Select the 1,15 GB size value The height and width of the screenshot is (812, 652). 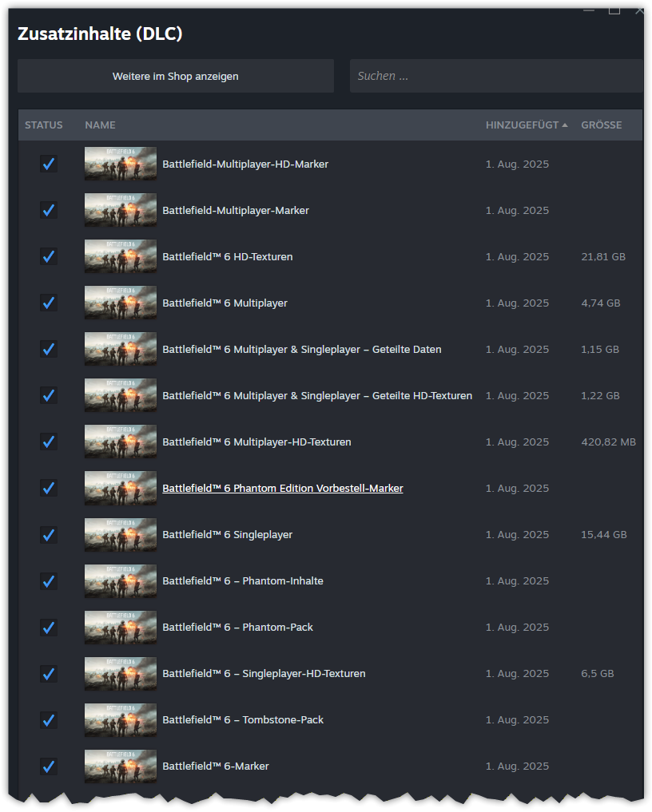coord(600,350)
